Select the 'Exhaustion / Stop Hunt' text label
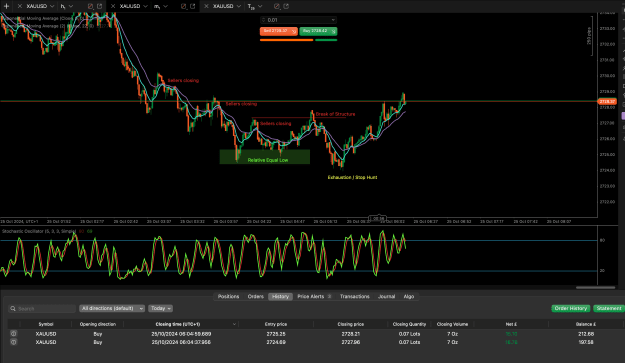This screenshot has width=625, height=363. (352, 177)
